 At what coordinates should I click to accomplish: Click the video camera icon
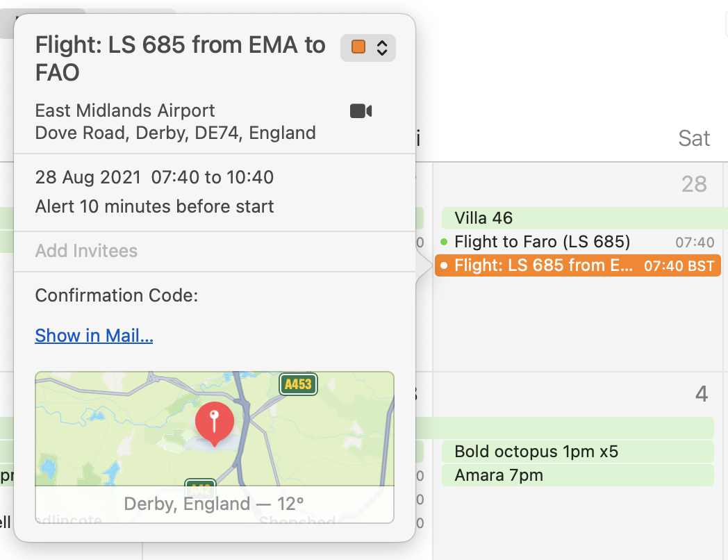coord(361,111)
